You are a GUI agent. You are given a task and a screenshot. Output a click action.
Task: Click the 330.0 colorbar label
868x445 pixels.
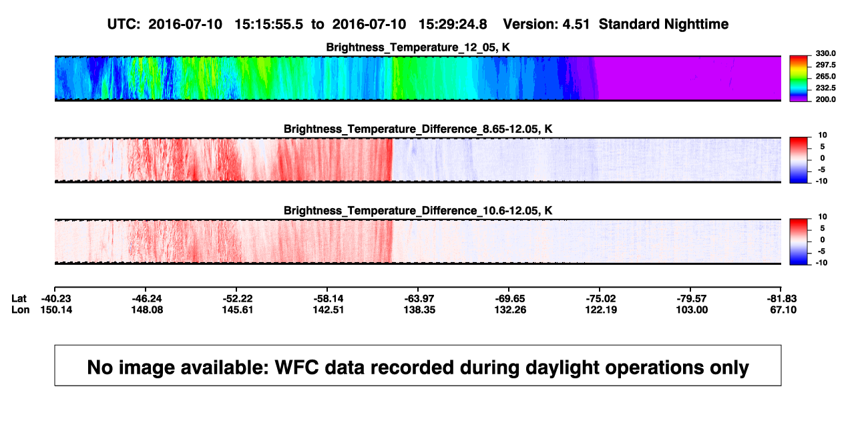(827, 54)
